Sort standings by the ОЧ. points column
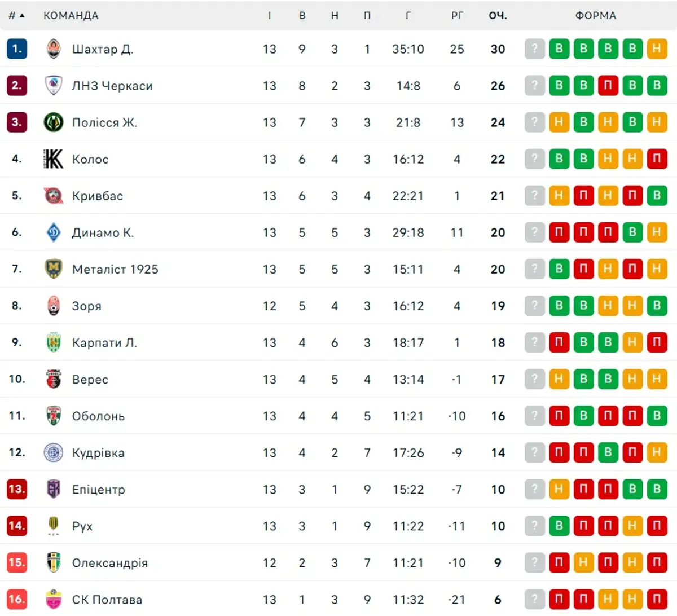 coord(498,16)
